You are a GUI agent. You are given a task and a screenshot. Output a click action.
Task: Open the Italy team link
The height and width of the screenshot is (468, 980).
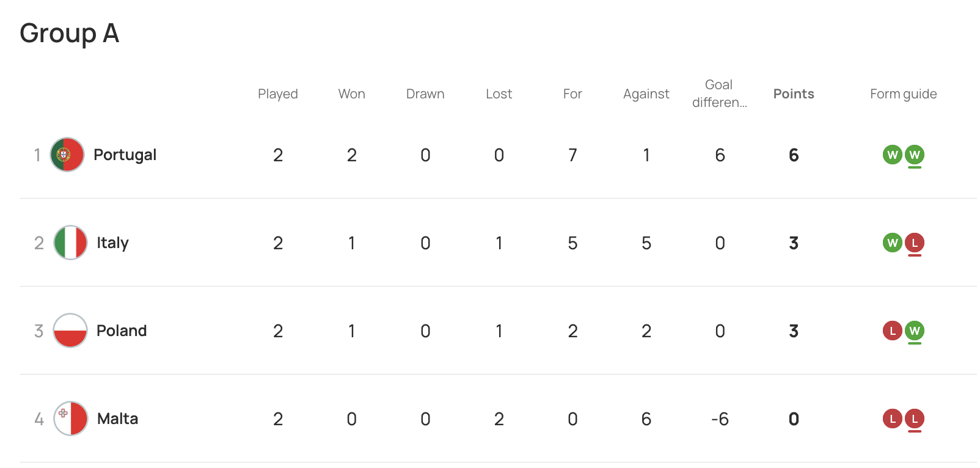click(x=112, y=243)
